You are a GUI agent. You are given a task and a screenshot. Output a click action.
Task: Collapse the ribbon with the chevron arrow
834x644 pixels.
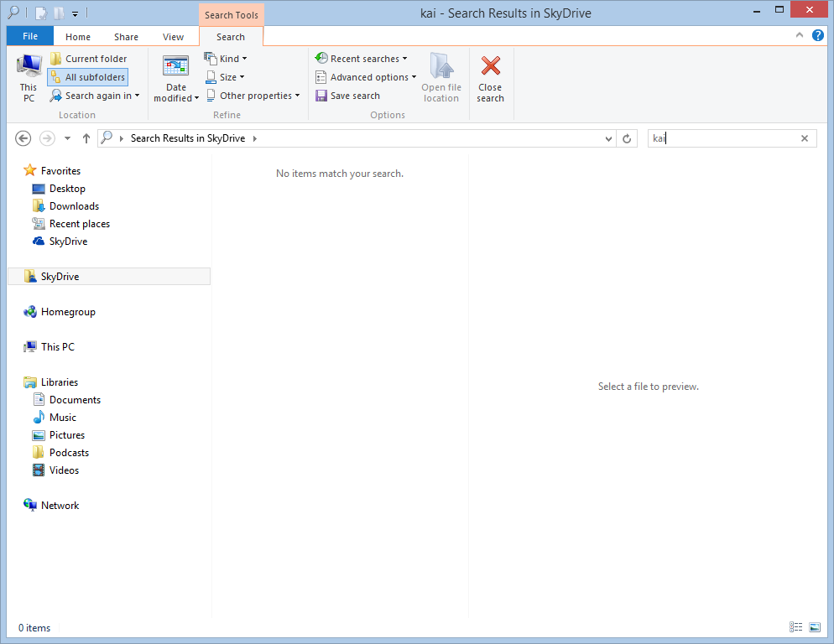(x=800, y=35)
